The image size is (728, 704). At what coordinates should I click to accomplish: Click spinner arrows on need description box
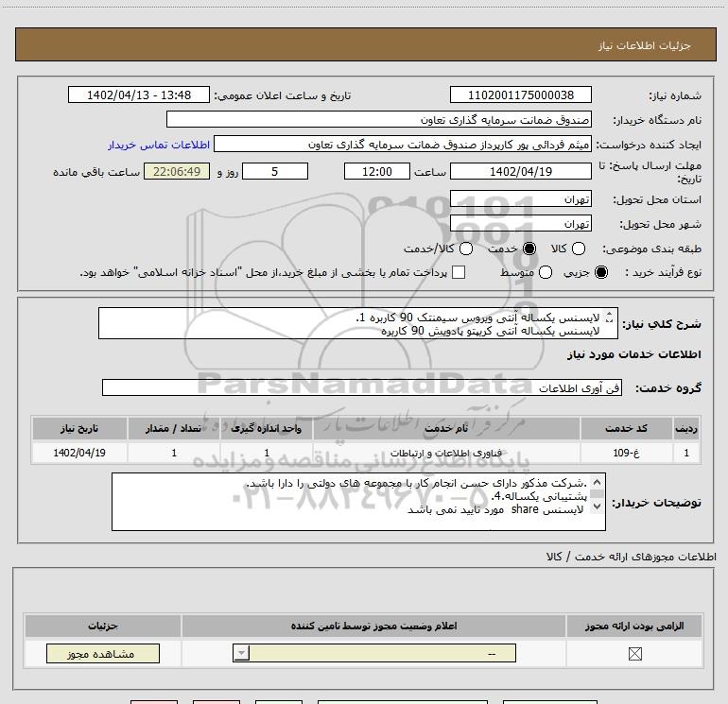[609, 318]
